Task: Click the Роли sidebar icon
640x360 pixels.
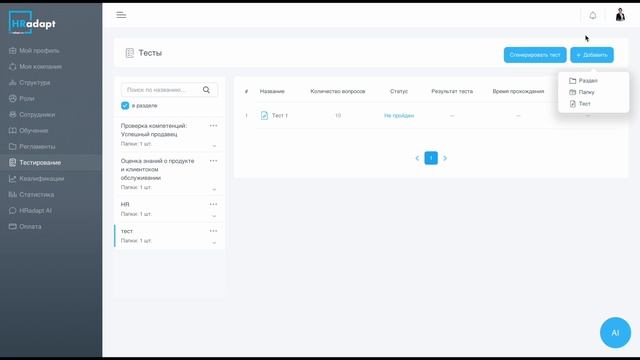Action: (x=13, y=98)
